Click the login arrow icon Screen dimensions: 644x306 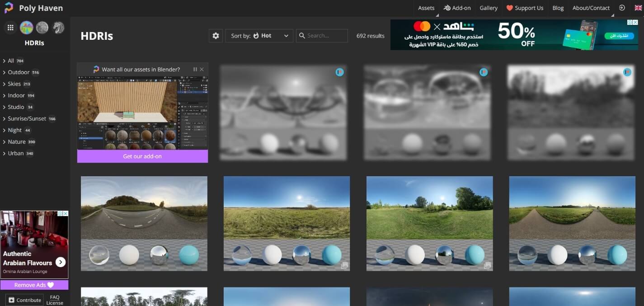click(622, 8)
